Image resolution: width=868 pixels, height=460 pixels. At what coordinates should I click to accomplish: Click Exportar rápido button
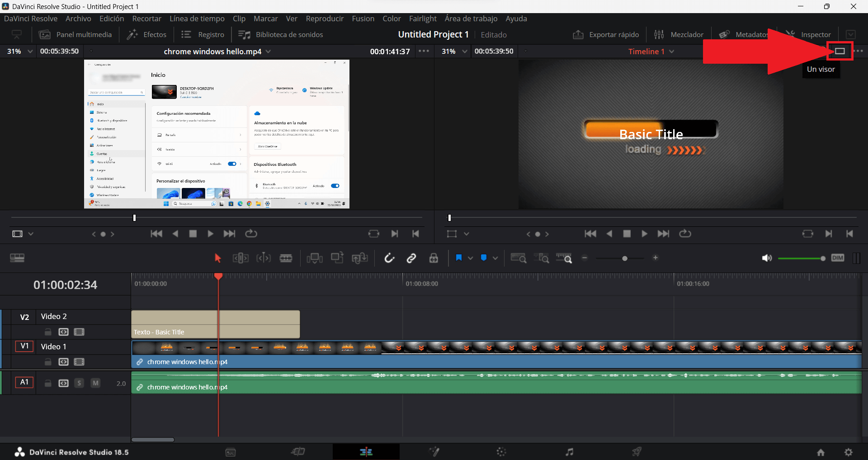606,34
